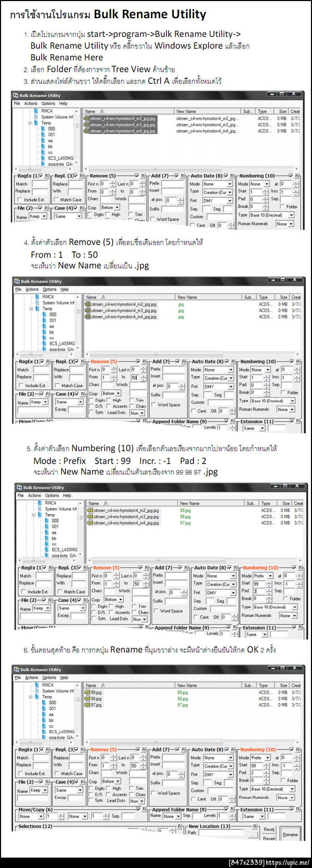
Task: Click New Name column header in first screenshot
Action: pyautogui.click(x=207, y=111)
